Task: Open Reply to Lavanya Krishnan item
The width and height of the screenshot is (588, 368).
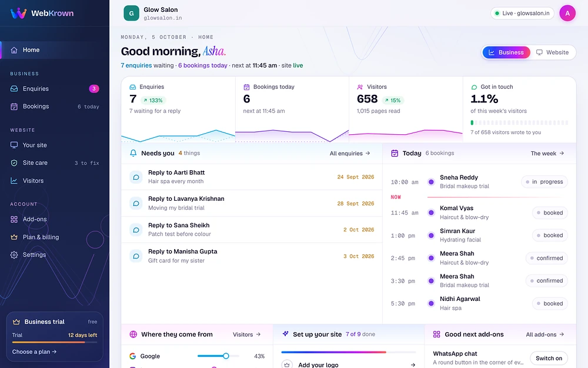Action: tap(252, 203)
